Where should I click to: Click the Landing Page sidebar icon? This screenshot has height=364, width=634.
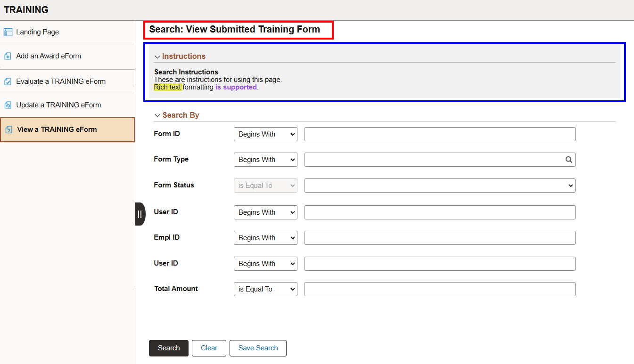pyautogui.click(x=8, y=32)
